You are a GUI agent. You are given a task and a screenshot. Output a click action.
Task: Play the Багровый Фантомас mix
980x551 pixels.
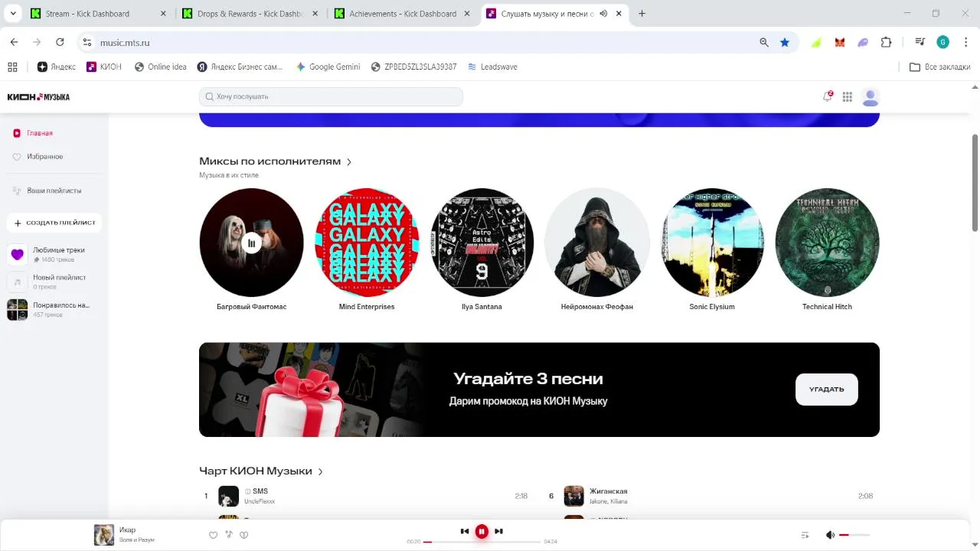[x=251, y=243]
